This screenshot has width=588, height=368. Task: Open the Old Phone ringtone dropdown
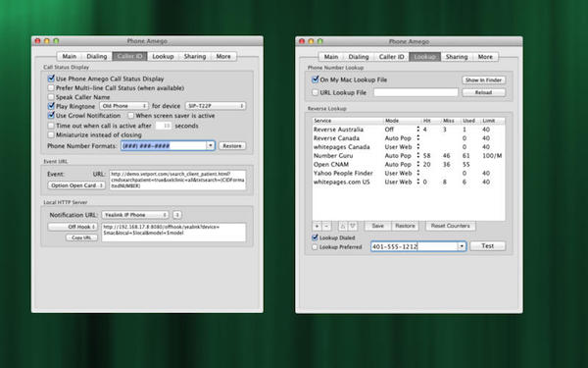click(x=123, y=106)
